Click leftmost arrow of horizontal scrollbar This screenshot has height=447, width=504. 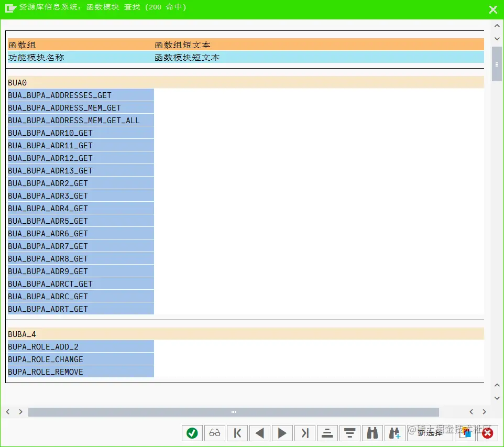click(x=8, y=411)
